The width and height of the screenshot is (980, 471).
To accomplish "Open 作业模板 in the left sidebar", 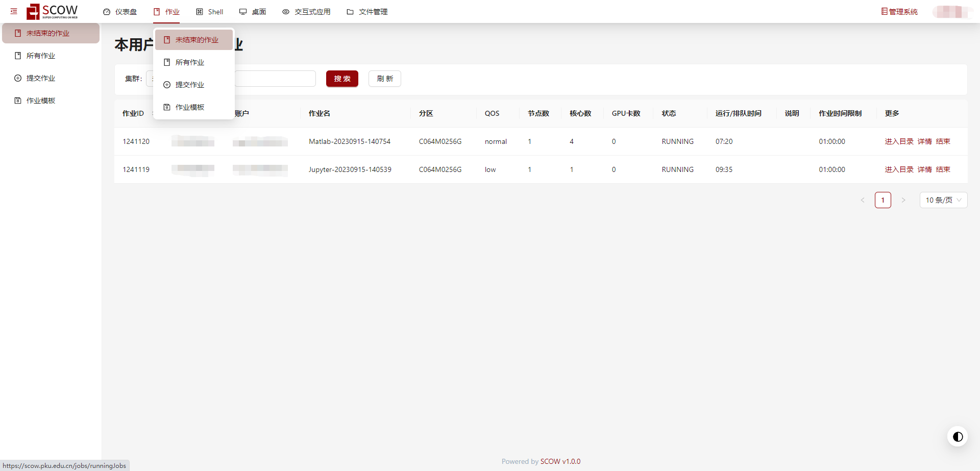I will coord(41,101).
